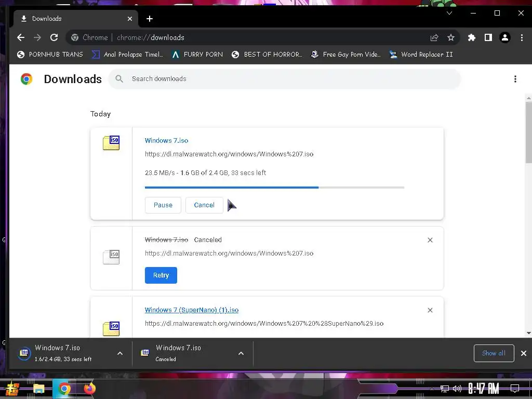The image size is (532, 399).
Task: Open network status tray icon
Action: pyautogui.click(x=445, y=389)
